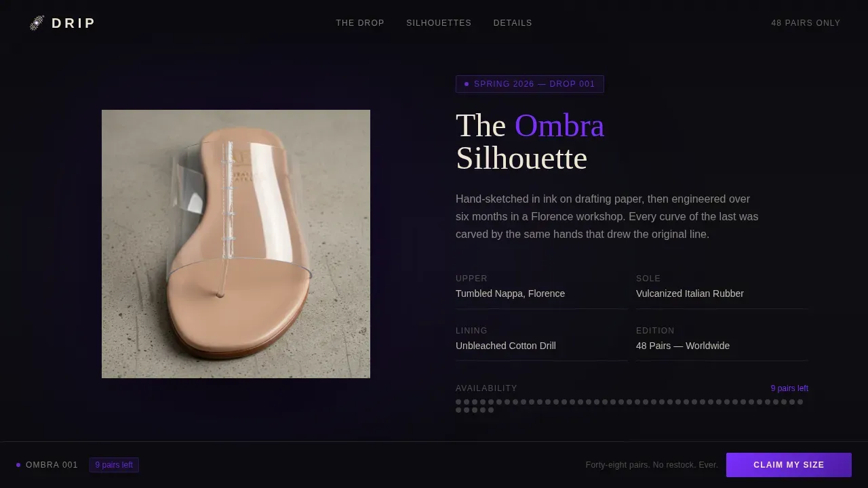Select the Vulcanized Italian Rubber sole spec
This screenshot has width=868, height=488.
[x=722, y=287]
